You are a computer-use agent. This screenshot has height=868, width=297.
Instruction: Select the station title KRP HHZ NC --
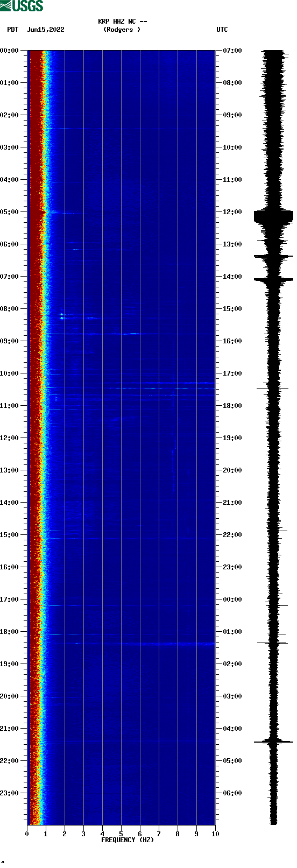click(123, 22)
